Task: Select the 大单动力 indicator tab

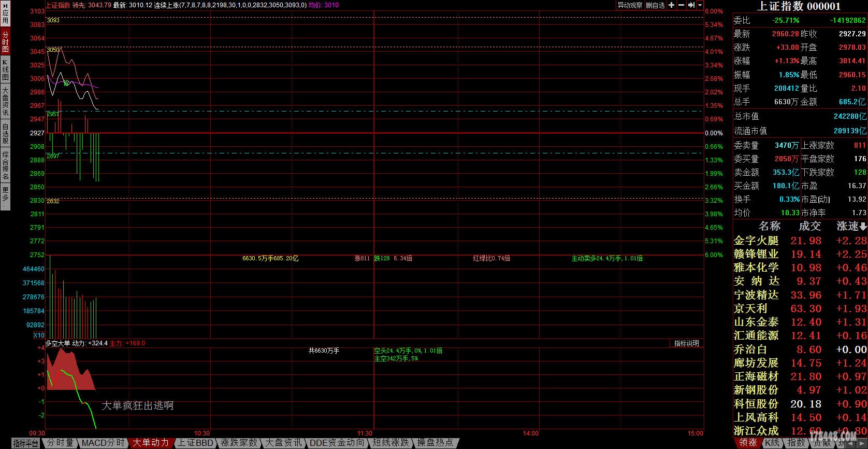Action: pos(151,443)
